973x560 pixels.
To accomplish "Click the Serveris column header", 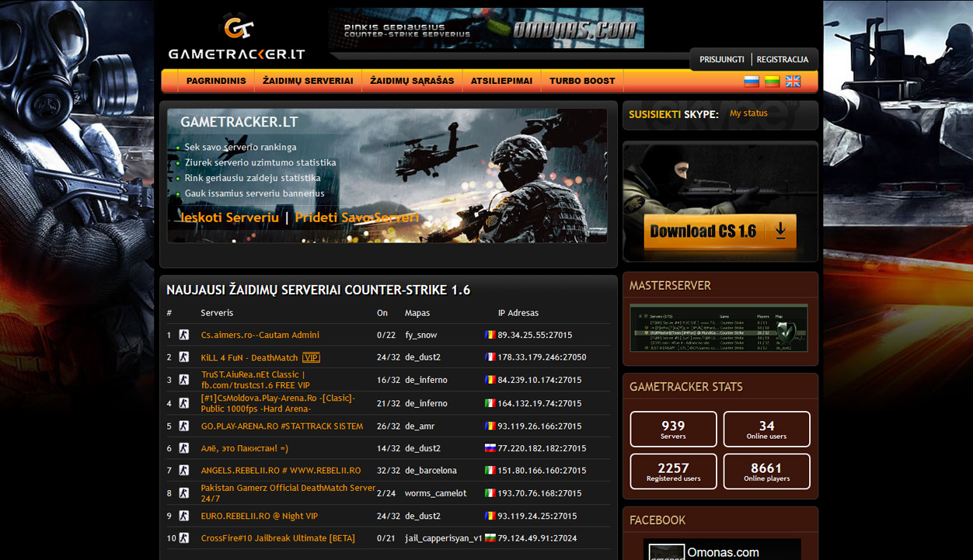I will [x=217, y=312].
